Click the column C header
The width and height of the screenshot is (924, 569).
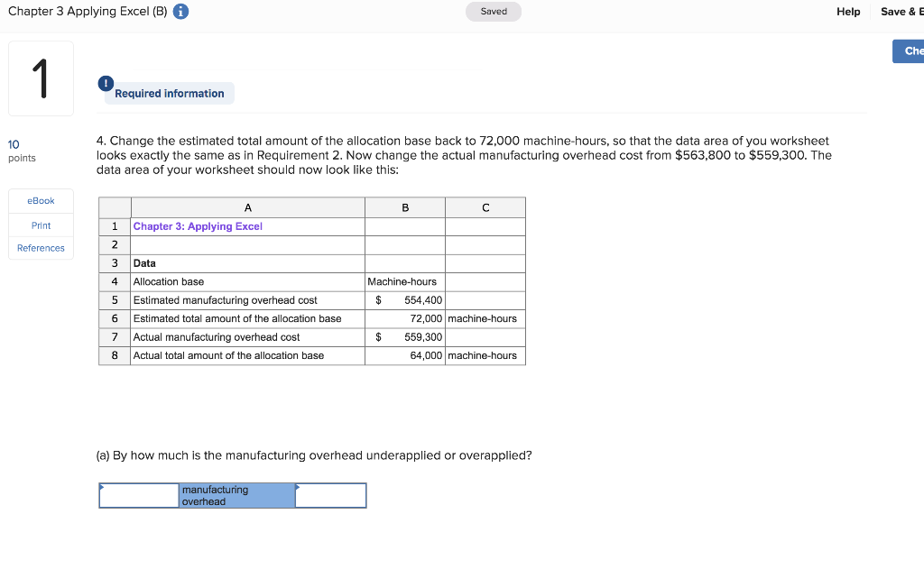(x=485, y=208)
